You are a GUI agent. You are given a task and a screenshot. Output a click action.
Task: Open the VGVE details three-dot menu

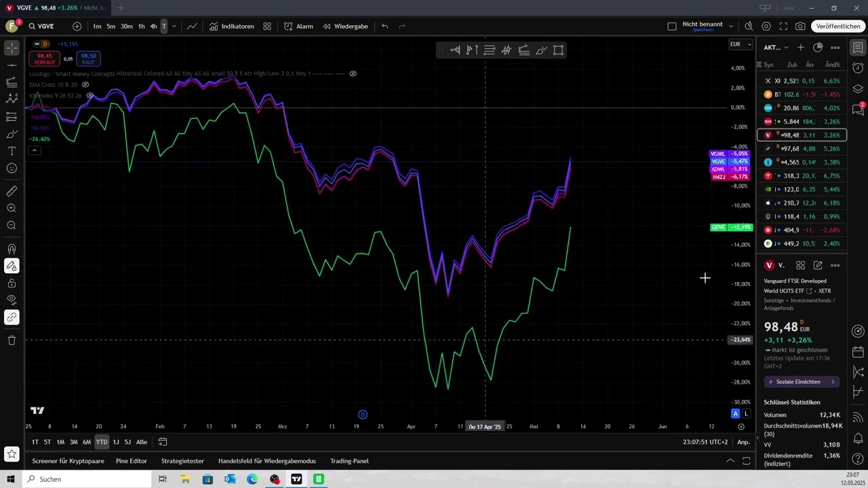click(835, 265)
